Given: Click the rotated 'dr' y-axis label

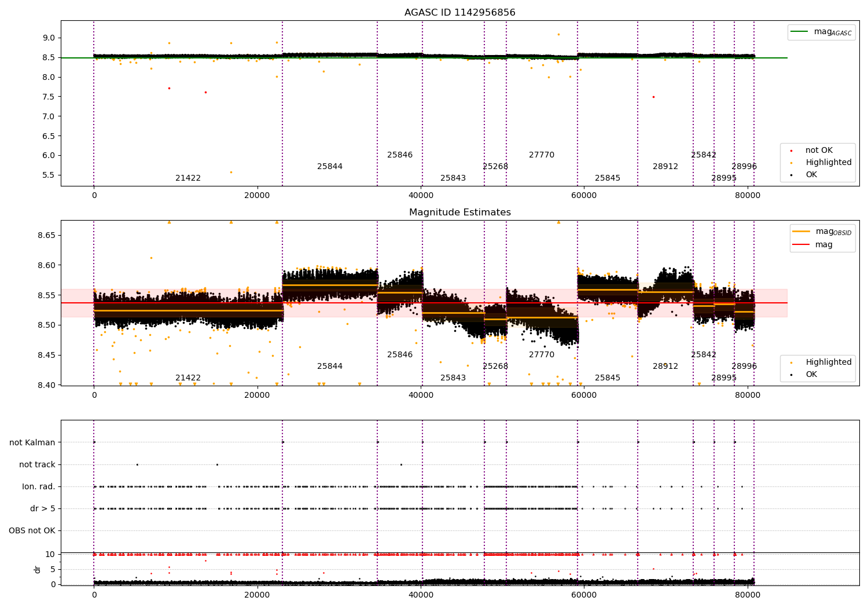Looking at the screenshot, I should (38, 570).
